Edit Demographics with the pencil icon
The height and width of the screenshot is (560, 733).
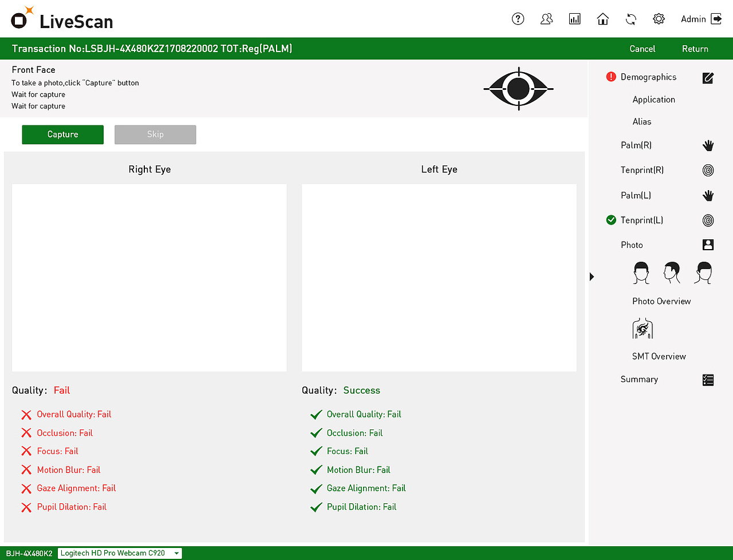(x=708, y=78)
